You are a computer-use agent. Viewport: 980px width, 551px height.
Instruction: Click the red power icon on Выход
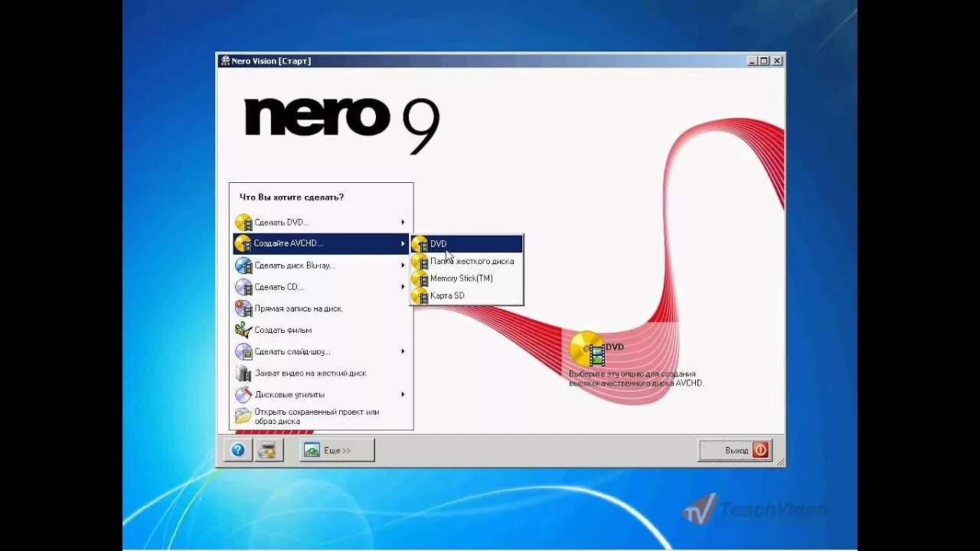click(x=760, y=450)
